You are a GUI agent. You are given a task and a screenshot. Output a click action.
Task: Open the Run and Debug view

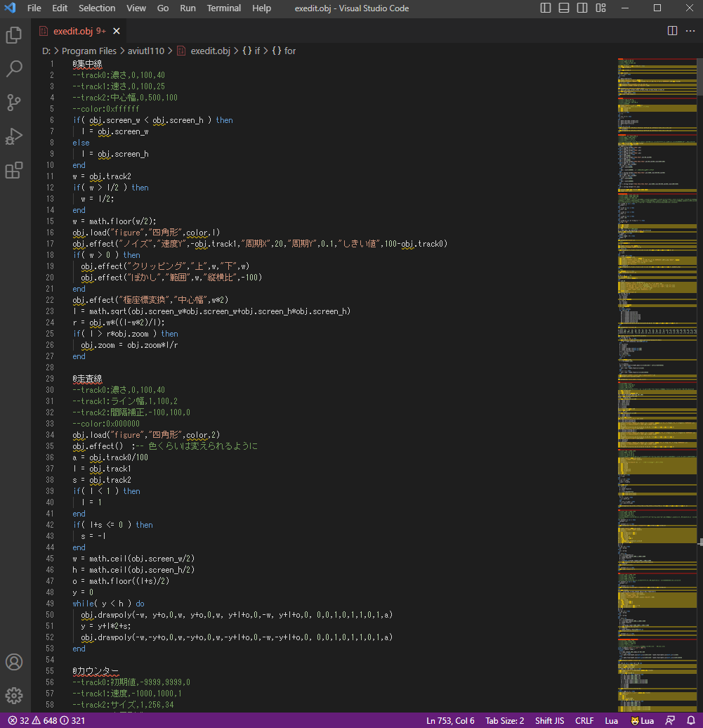tap(14, 136)
